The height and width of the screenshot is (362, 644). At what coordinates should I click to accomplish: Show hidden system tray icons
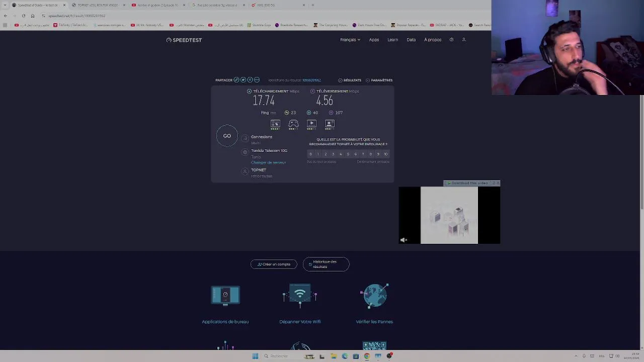point(576,356)
